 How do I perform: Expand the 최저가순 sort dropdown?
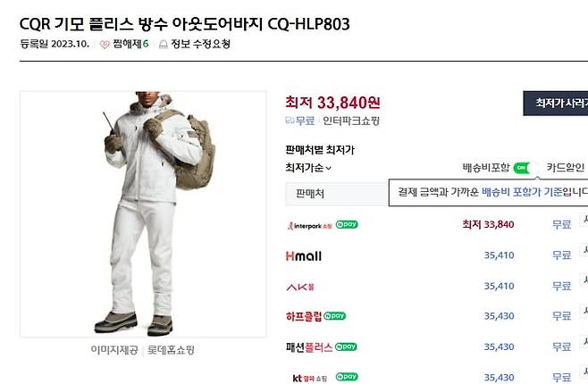[x=308, y=168]
